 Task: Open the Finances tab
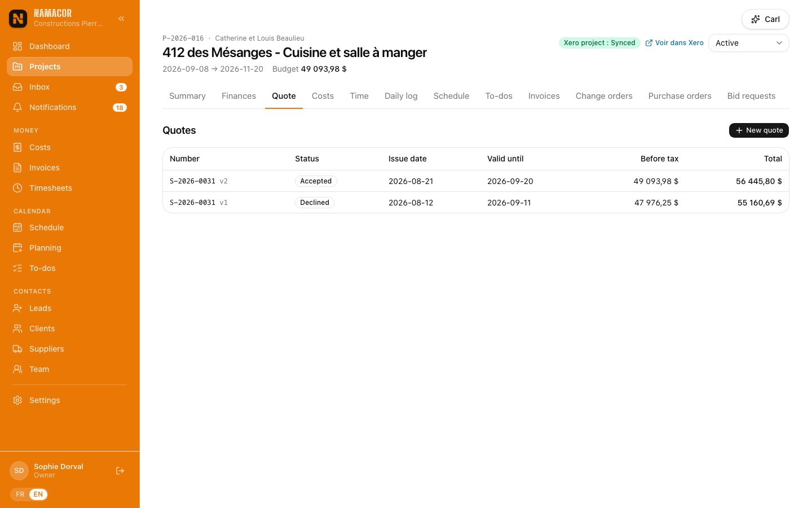tap(239, 96)
